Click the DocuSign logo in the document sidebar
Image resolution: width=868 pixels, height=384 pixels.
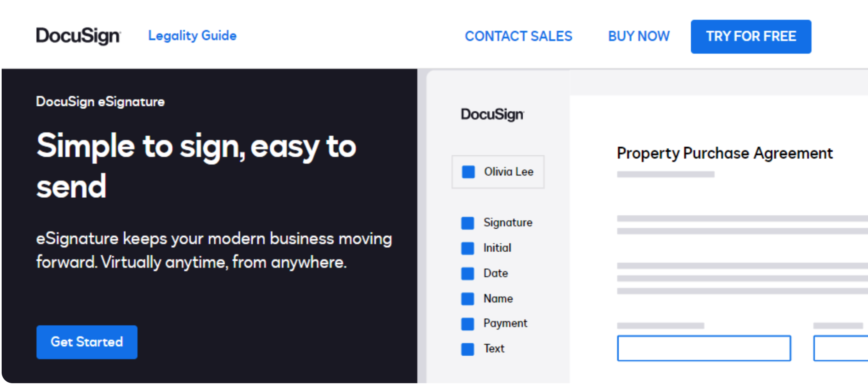[x=493, y=114]
